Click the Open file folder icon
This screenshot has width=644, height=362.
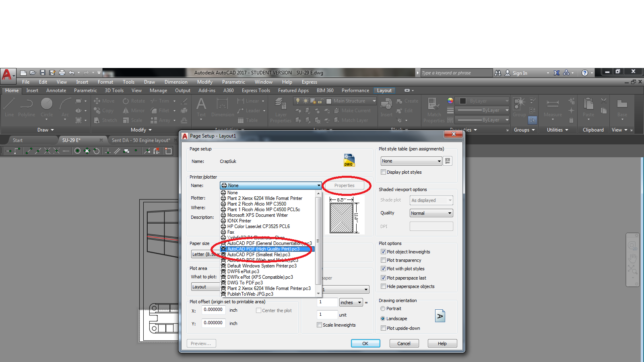(x=33, y=73)
